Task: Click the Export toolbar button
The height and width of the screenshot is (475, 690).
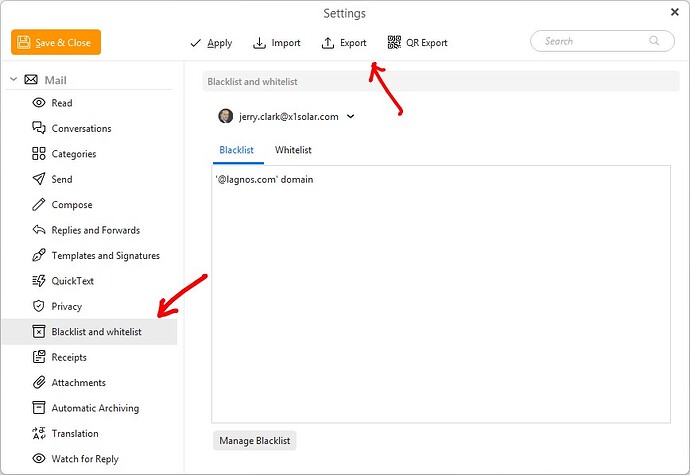Action: 344,43
